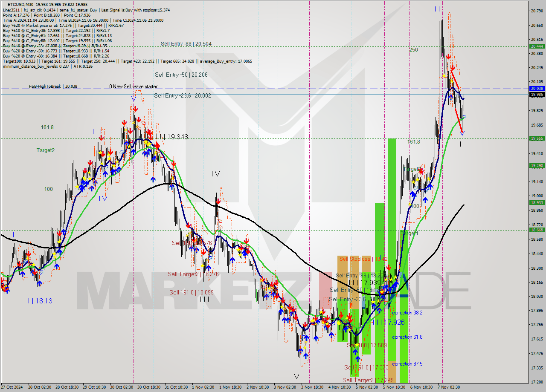The height and width of the screenshot is (392, 546).
Task: Select the 'correction 87.5' label
Action: [x=407, y=364]
